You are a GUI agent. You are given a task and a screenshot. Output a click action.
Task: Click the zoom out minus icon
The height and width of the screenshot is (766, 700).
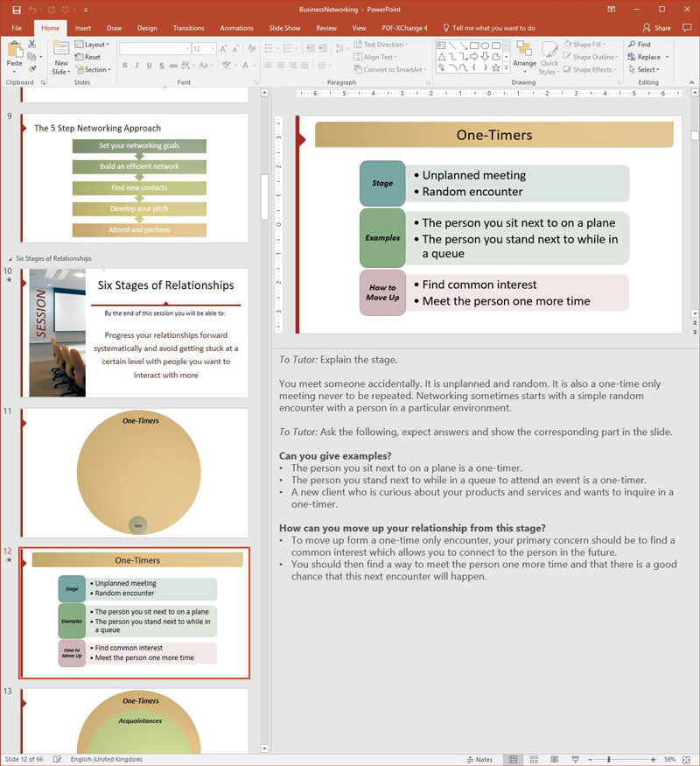pos(590,760)
